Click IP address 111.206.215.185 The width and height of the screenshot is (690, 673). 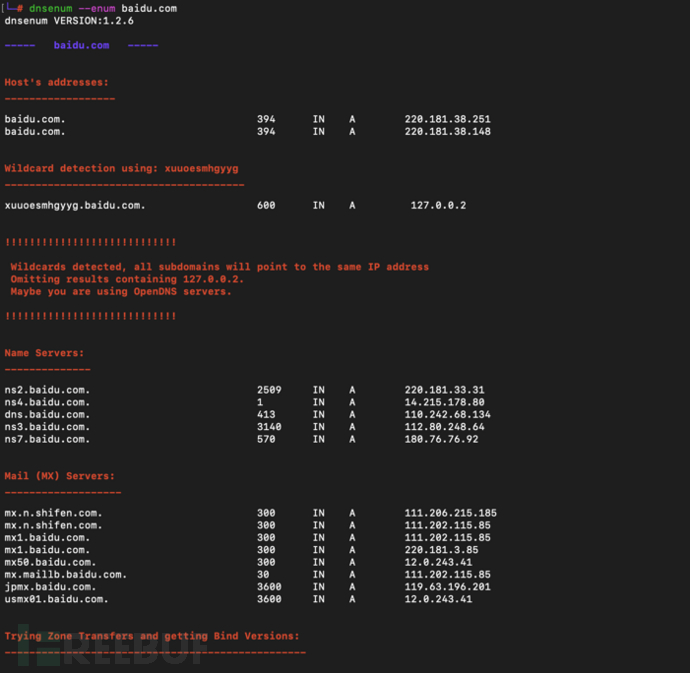(x=451, y=513)
